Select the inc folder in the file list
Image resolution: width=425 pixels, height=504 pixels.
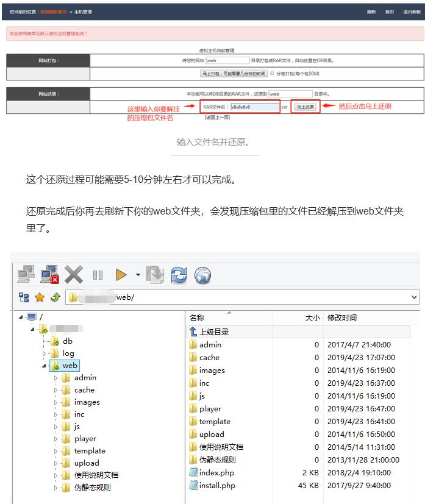[x=204, y=383]
